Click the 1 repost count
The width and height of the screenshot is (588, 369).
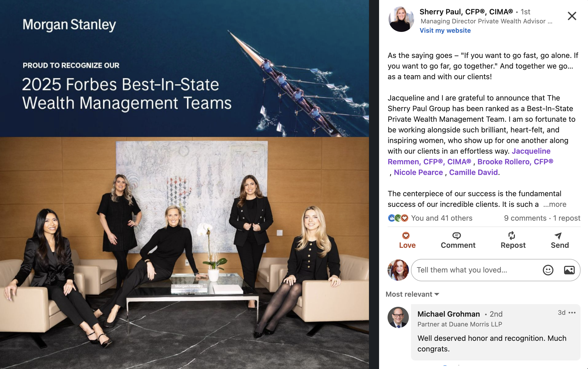tap(566, 218)
